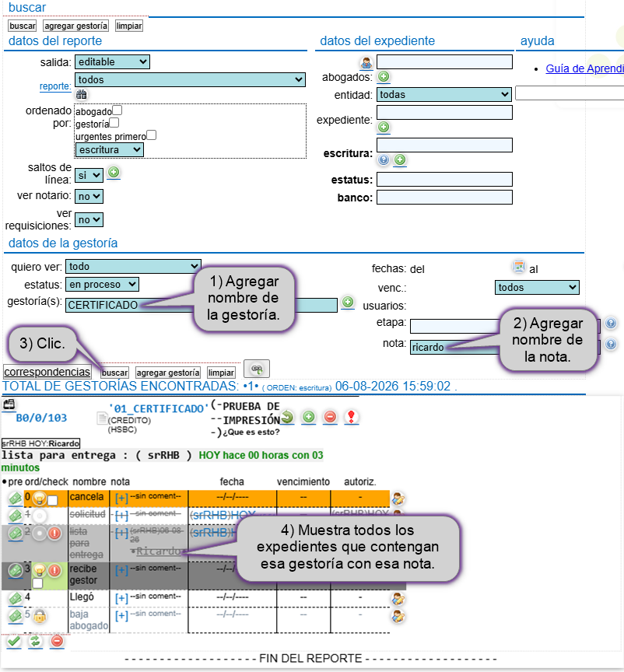
Task: Open the abogados person icon
Action: click(x=366, y=63)
